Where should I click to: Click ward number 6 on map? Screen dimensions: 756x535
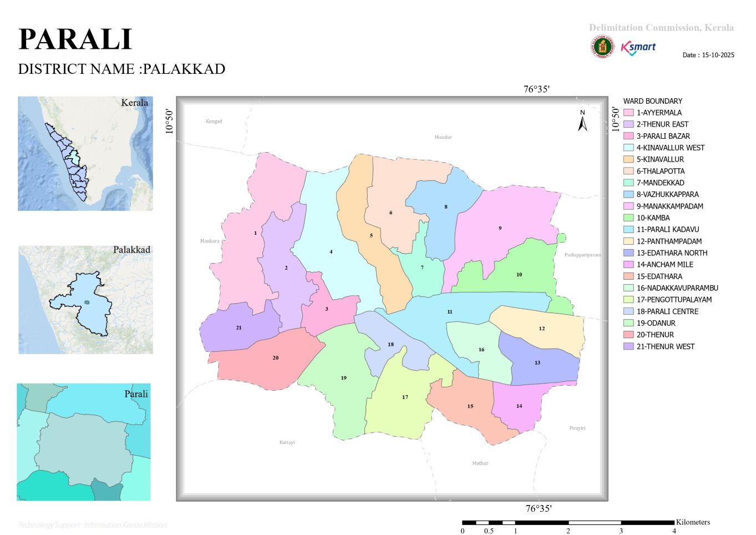click(x=390, y=213)
